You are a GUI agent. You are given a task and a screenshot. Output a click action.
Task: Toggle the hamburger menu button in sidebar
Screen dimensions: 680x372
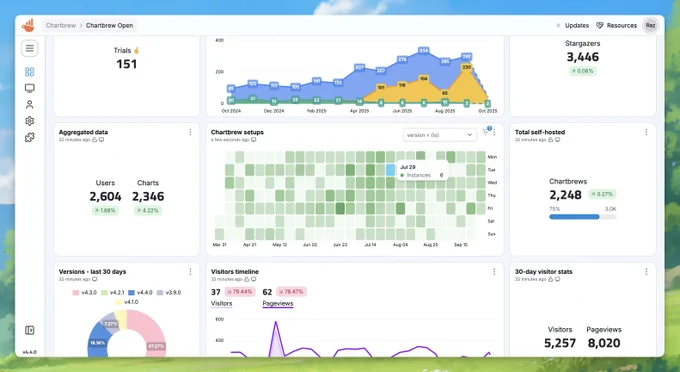coord(29,48)
